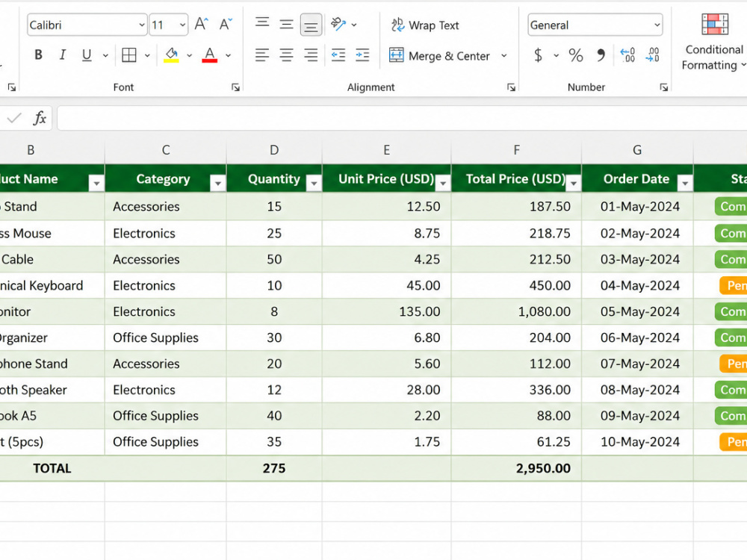Open font size 11 dropdown
This screenshot has height=560, width=747.
pos(182,25)
